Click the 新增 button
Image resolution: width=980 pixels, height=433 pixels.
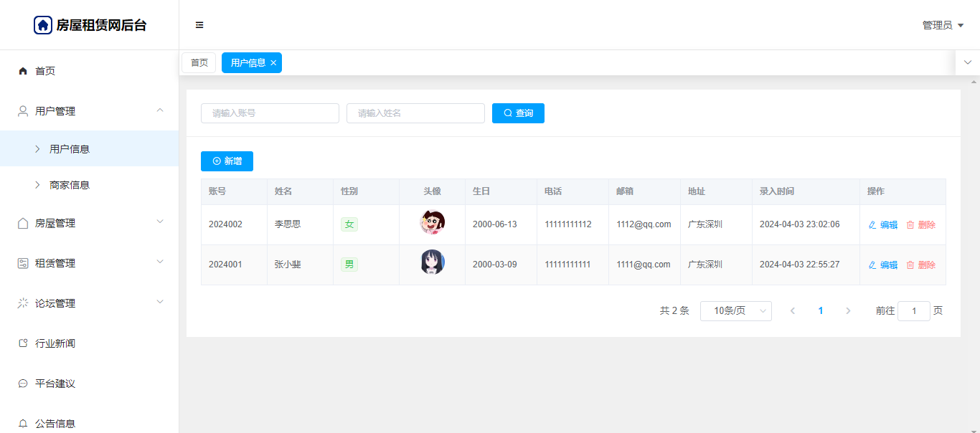227,161
